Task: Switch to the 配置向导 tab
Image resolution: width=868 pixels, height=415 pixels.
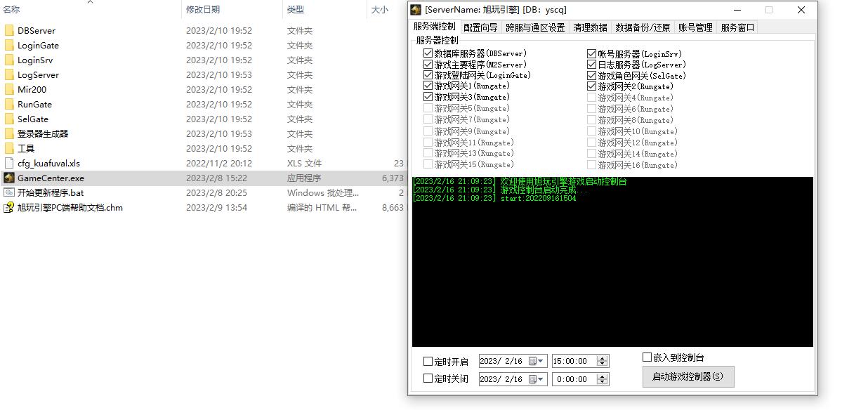Action: (x=480, y=27)
